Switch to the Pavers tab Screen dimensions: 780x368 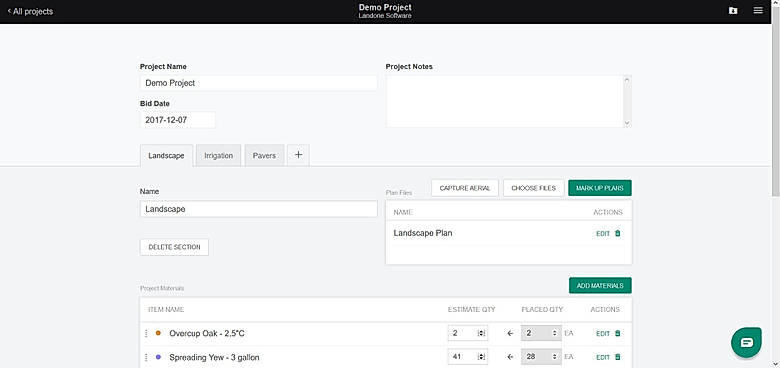click(x=264, y=156)
